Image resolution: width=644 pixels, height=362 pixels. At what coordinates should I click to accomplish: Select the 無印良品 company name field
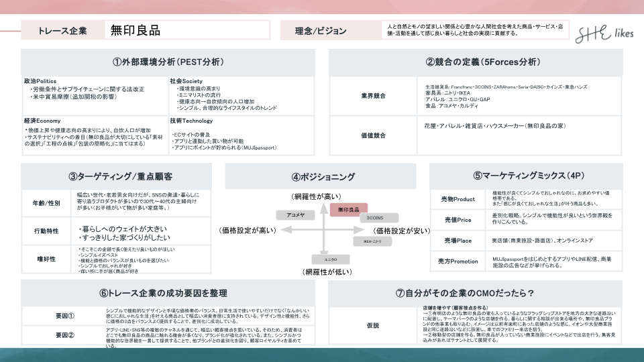pyautogui.click(x=188, y=30)
